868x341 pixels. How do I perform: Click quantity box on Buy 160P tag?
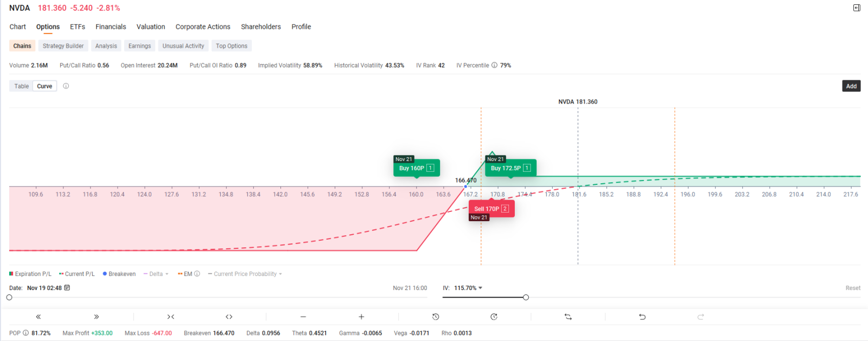point(430,168)
